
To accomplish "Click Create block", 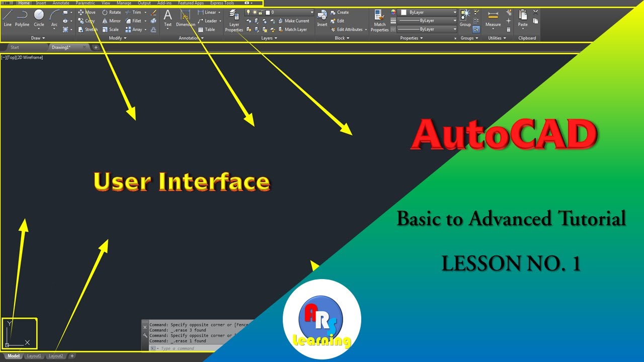I will pos(340,12).
